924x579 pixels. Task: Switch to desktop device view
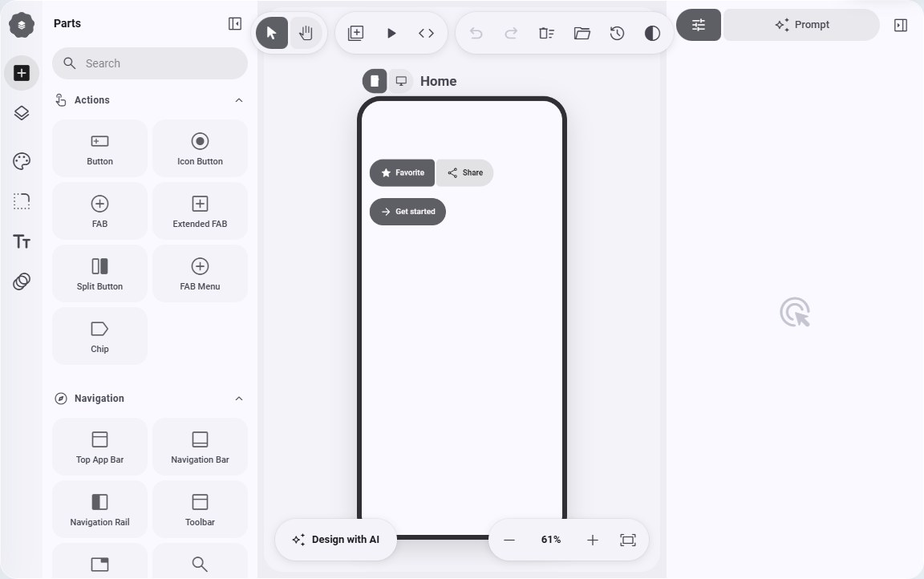pos(401,81)
